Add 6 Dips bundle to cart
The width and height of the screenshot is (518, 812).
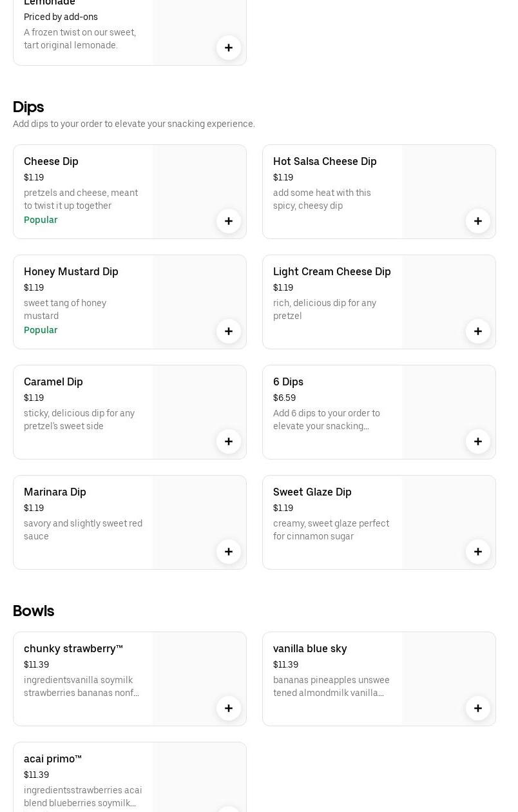tap(478, 441)
